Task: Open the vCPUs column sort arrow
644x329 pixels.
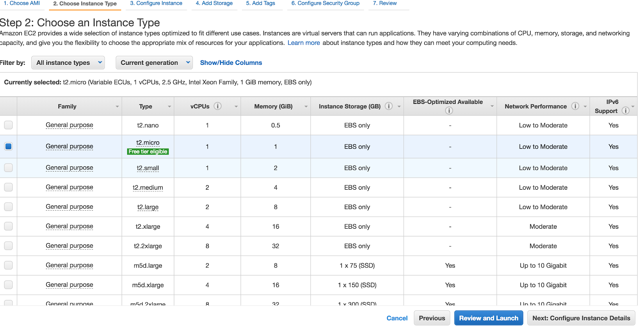Action: coord(236,107)
